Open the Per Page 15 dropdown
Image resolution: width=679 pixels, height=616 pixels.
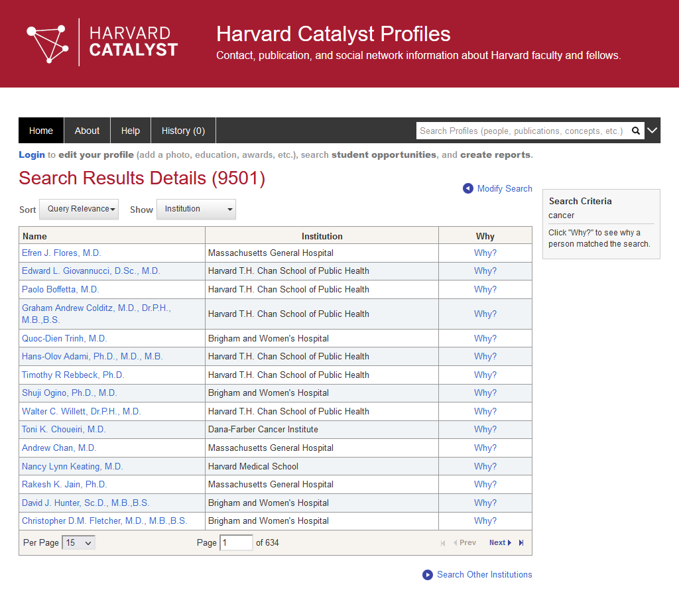click(78, 543)
